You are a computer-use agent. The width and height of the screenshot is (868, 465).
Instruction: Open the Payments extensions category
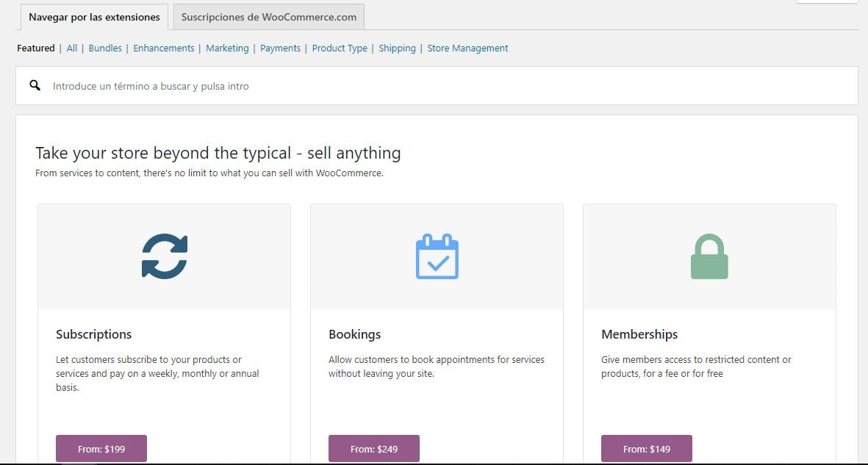coord(280,48)
